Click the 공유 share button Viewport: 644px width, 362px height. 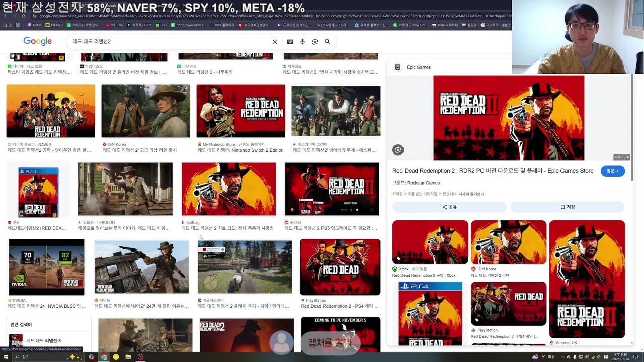pyautogui.click(x=449, y=207)
